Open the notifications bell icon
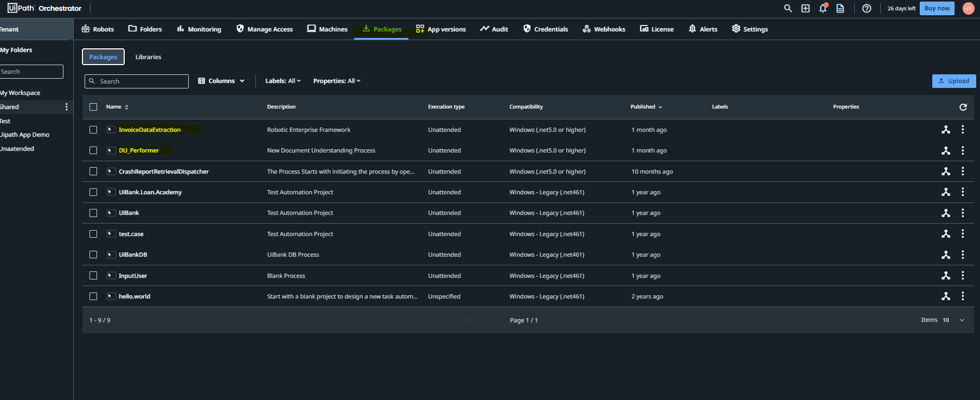The image size is (980, 400). click(x=823, y=8)
